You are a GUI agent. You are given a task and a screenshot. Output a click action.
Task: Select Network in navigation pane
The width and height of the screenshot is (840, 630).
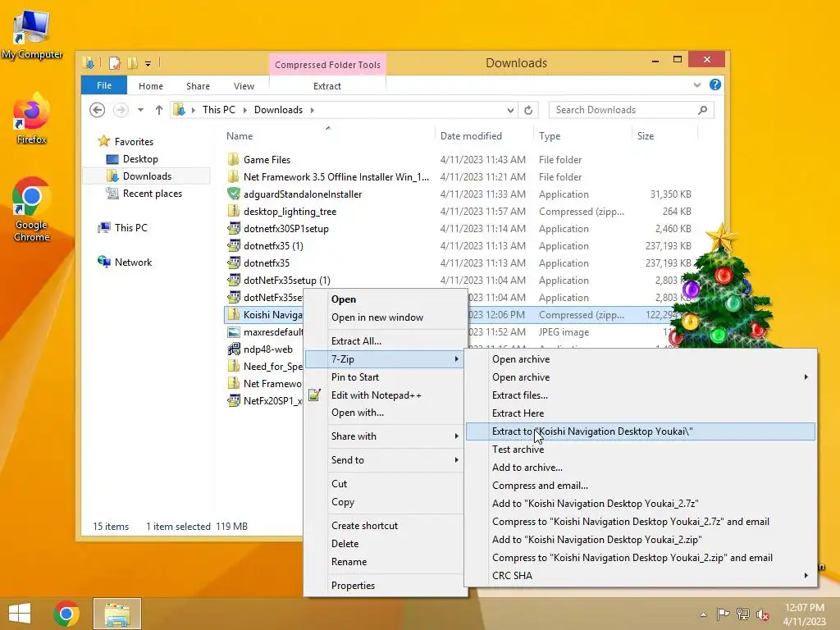(133, 262)
